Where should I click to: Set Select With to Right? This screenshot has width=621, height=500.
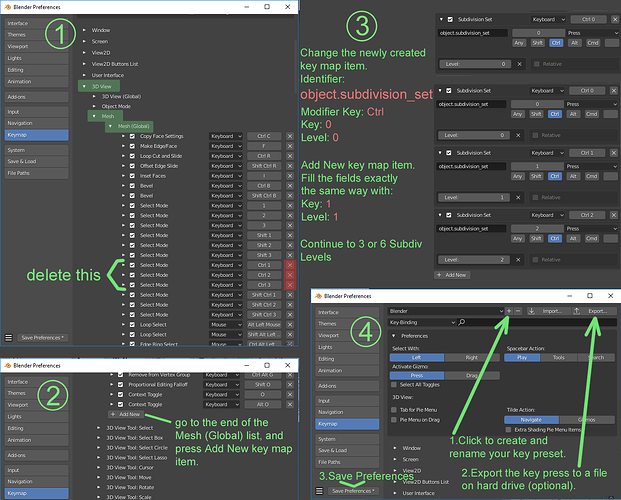point(472,357)
